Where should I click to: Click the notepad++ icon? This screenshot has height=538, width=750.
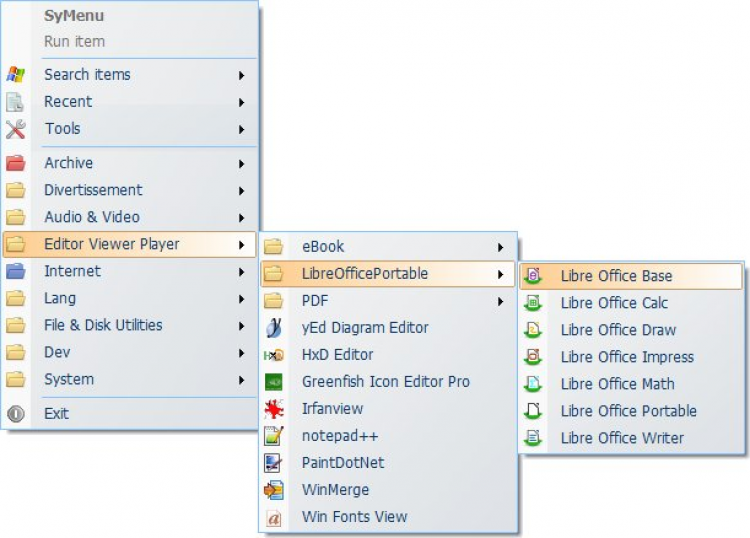click(273, 436)
